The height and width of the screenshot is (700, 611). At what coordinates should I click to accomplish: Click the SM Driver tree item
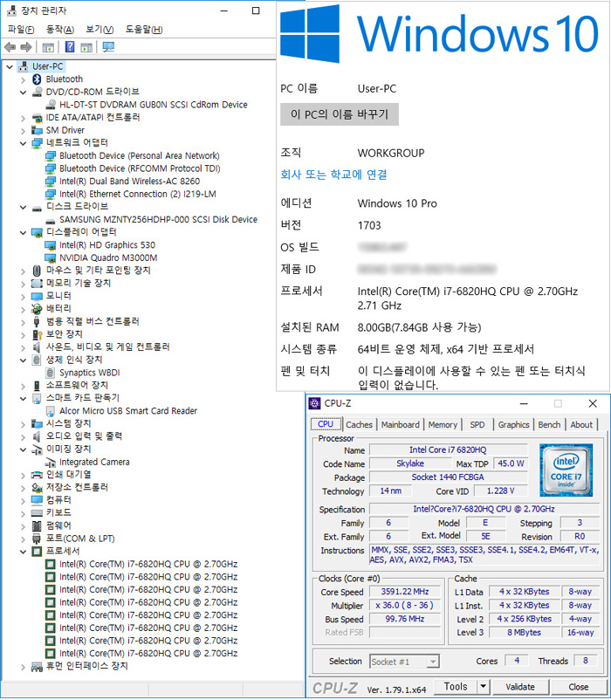click(65, 130)
